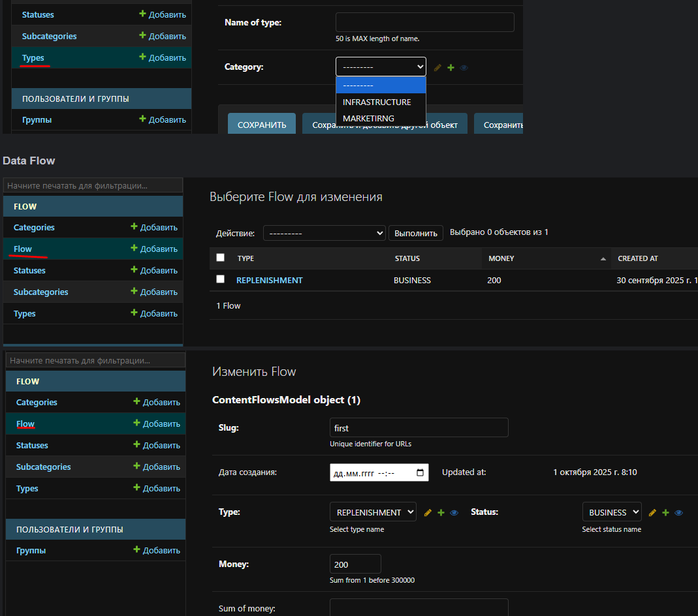Image resolution: width=698 pixels, height=616 pixels.
Task: Click Добавить next to Categories in Выберите Flow sidebar
Action: 154,227
